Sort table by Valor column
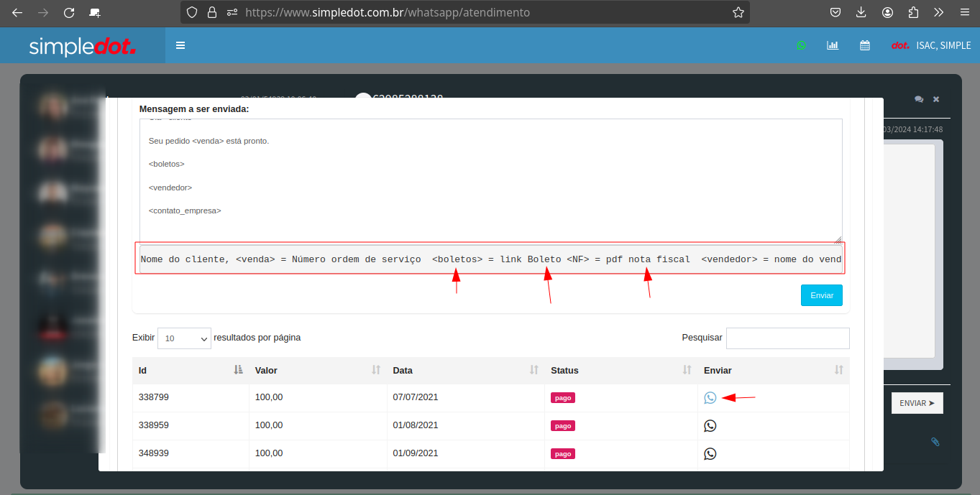Screen dimensions: 980x495 tap(317, 370)
